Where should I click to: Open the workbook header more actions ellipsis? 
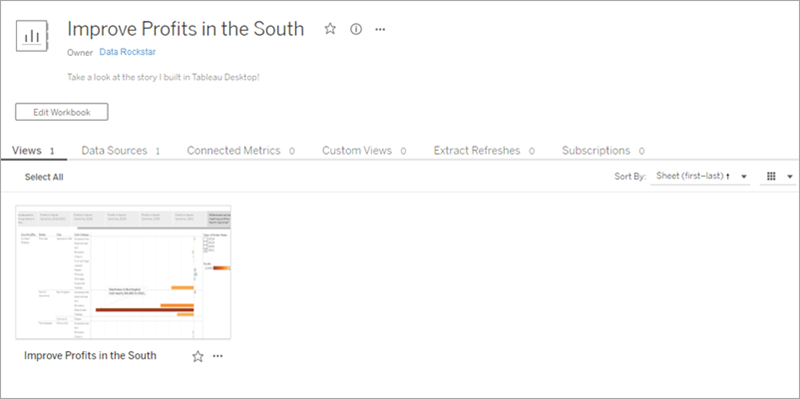(x=380, y=30)
